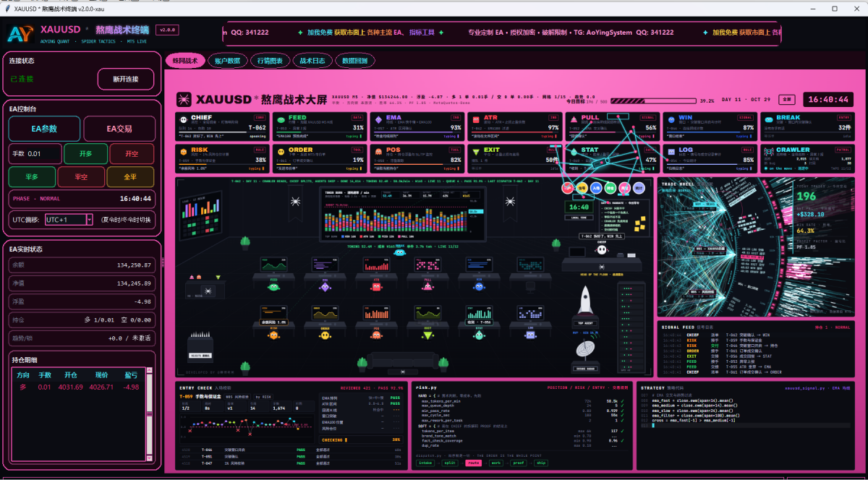The height and width of the screenshot is (480, 868).
Task: Click the red 开空 button
Action: [x=132, y=154]
